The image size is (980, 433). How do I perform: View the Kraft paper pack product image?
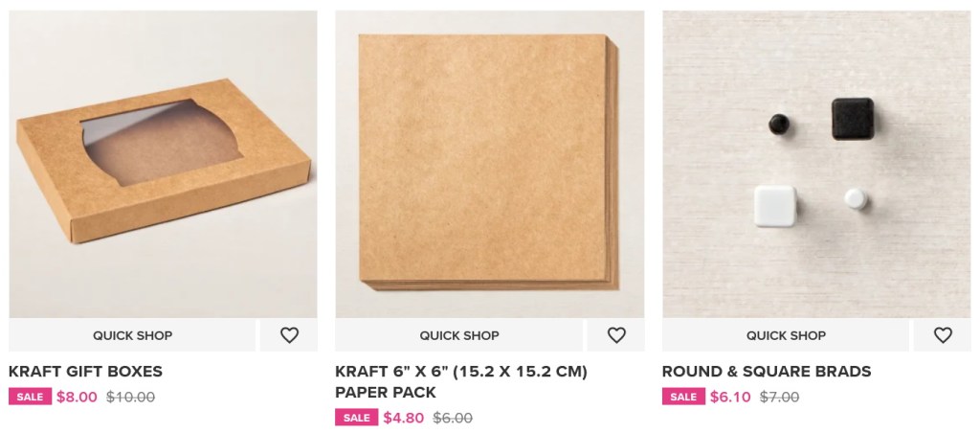point(490,164)
